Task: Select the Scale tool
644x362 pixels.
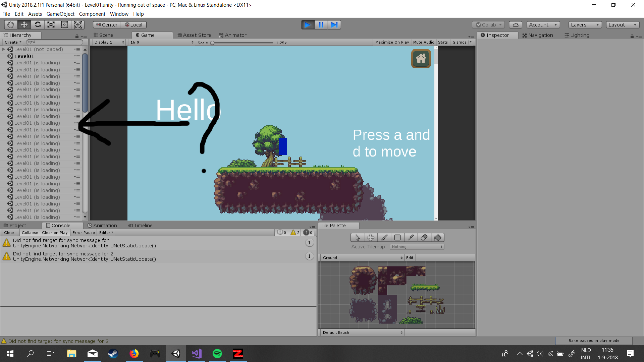Action: point(51,24)
